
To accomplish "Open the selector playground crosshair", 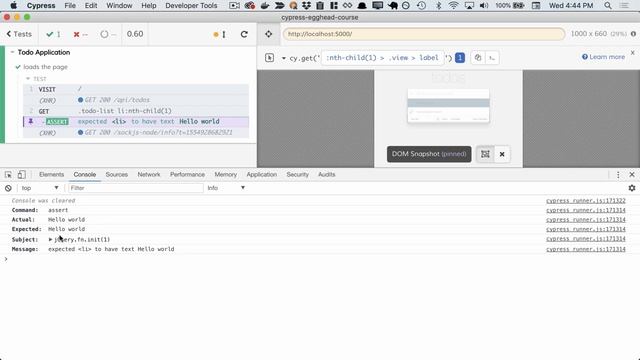I will pos(269,34).
